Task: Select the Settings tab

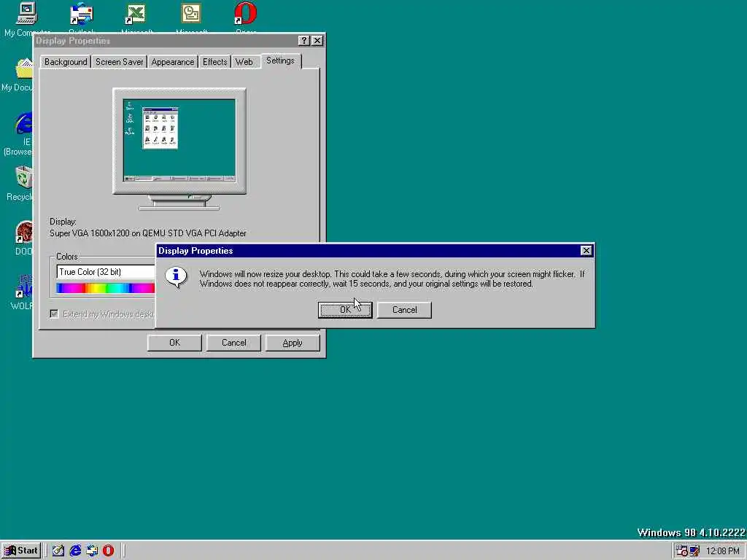Action: (x=281, y=61)
